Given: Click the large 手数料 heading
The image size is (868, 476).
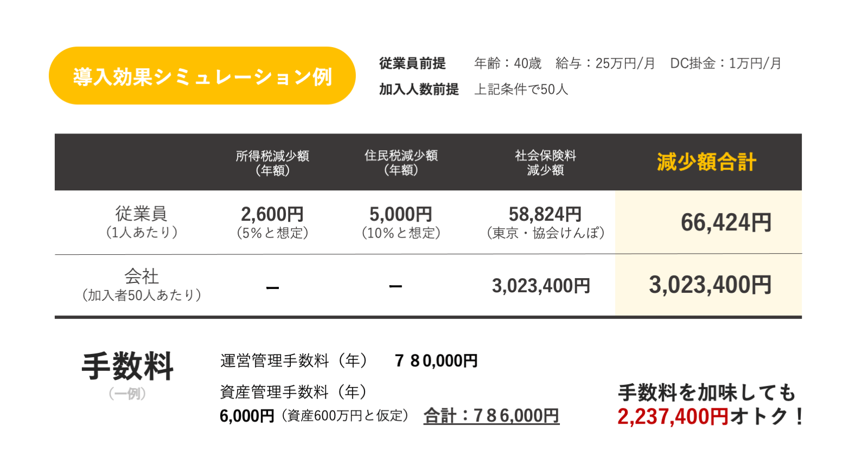Looking at the screenshot, I should tap(127, 366).
